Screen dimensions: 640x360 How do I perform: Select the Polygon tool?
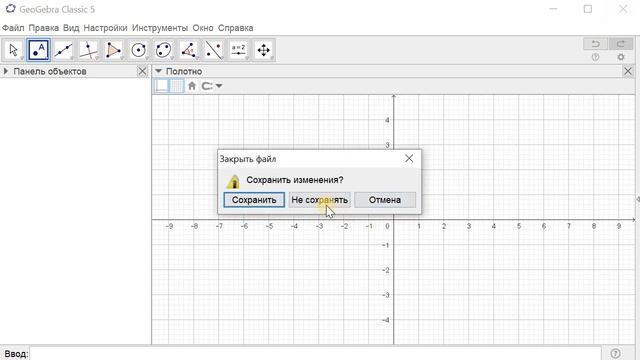point(113,50)
